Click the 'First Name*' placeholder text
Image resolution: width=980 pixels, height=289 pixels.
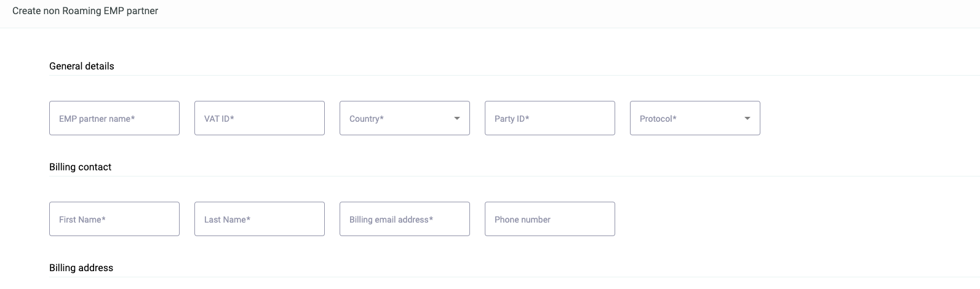[x=82, y=220]
